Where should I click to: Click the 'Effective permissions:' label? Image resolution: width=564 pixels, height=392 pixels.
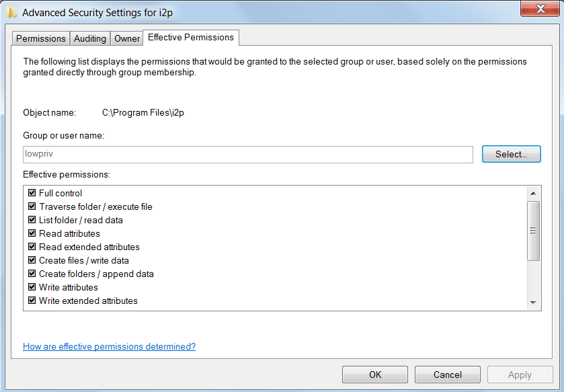[x=67, y=174]
